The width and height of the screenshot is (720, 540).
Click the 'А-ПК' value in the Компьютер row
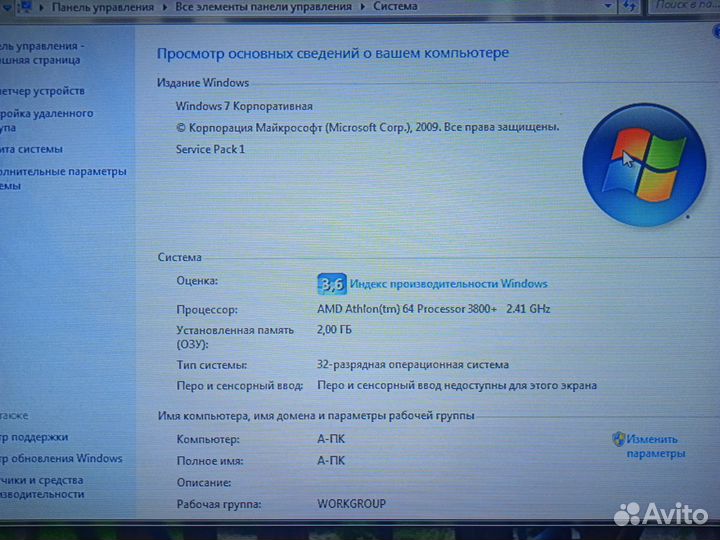click(331, 439)
